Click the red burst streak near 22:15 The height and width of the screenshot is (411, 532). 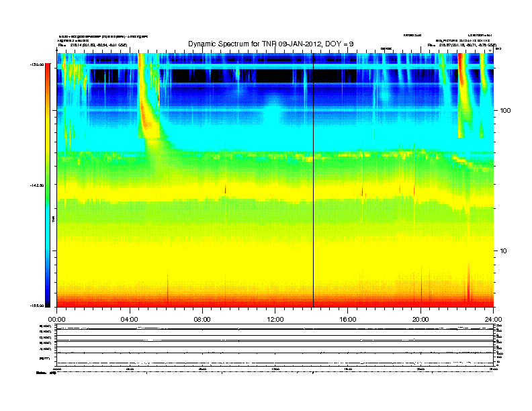461,71
